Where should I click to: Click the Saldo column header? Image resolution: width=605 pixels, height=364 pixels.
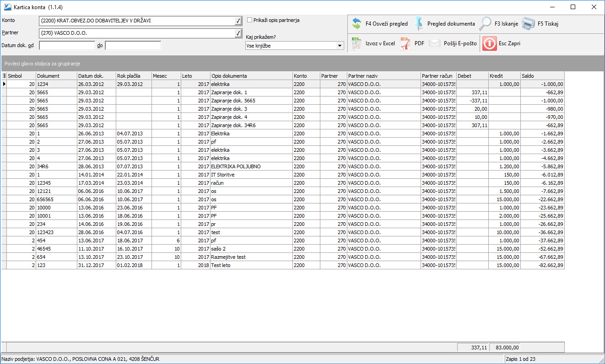(542, 76)
